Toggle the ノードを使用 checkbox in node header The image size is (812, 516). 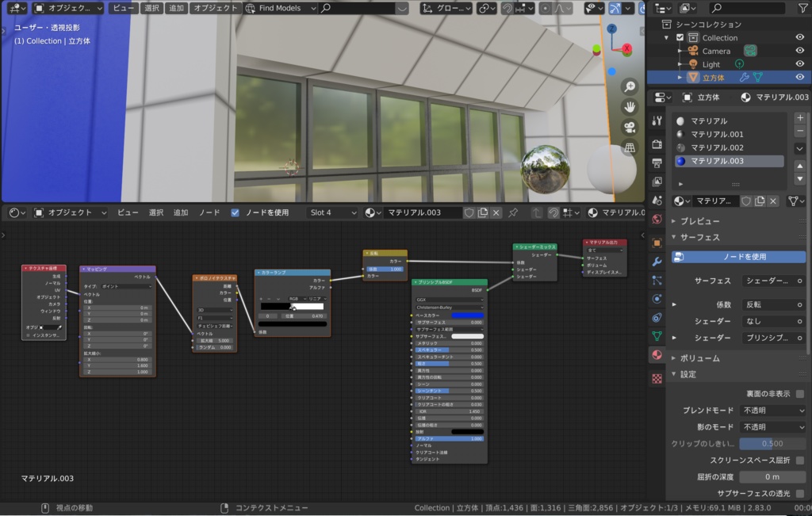(x=235, y=212)
